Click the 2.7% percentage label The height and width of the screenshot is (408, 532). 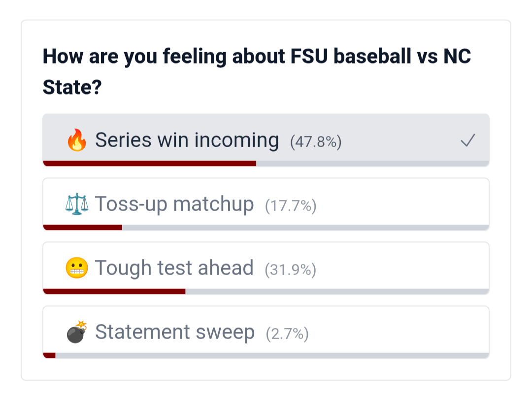pos(287,334)
